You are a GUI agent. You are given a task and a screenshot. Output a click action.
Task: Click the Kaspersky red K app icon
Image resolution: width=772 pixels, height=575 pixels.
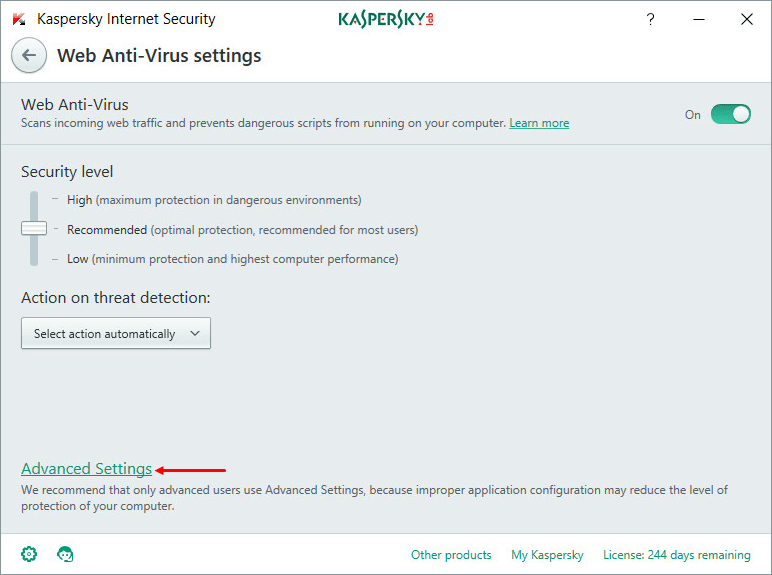click(19, 19)
